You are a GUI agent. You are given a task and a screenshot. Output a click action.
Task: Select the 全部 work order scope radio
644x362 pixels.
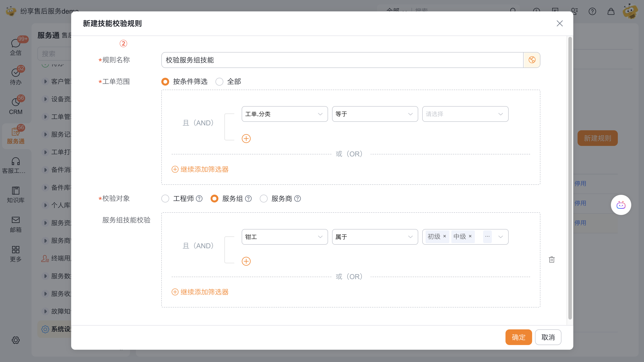point(219,82)
